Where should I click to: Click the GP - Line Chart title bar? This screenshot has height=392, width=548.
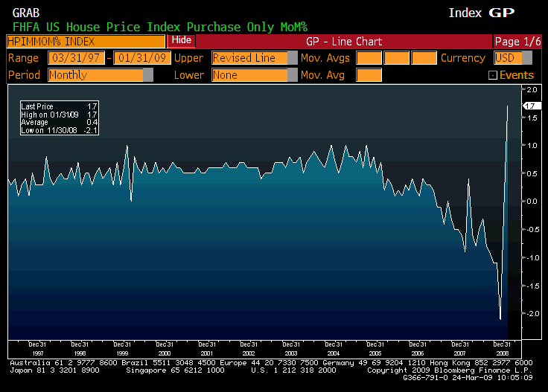[x=343, y=41]
